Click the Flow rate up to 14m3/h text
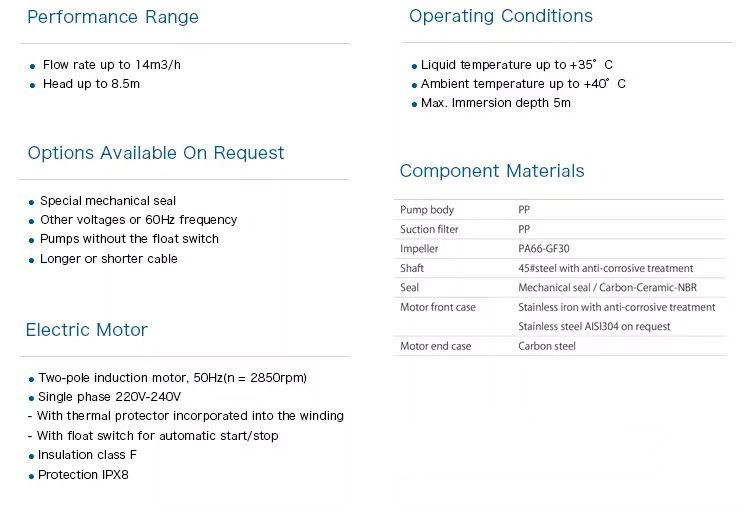The height and width of the screenshot is (515, 748). 112,65
